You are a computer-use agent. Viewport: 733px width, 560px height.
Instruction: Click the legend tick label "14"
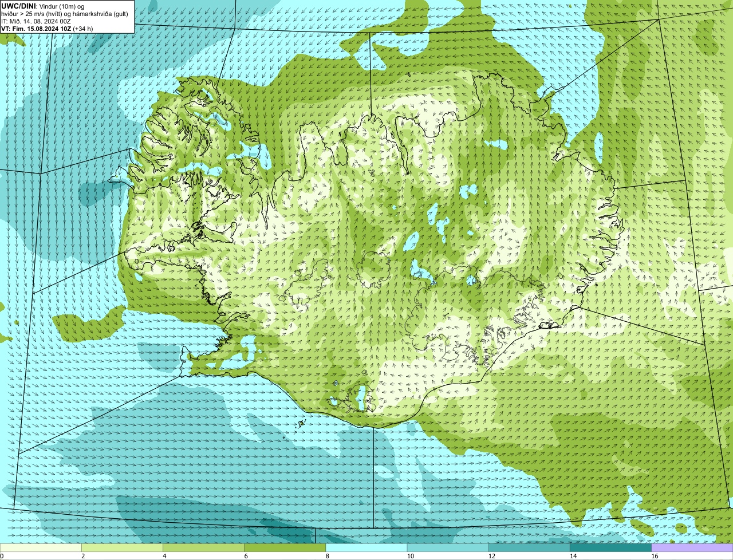pos(574,556)
